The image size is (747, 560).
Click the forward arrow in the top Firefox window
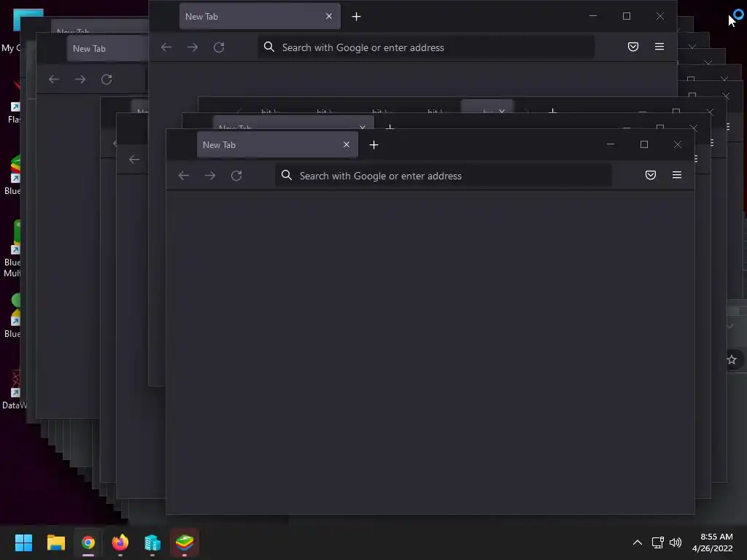pos(193,47)
